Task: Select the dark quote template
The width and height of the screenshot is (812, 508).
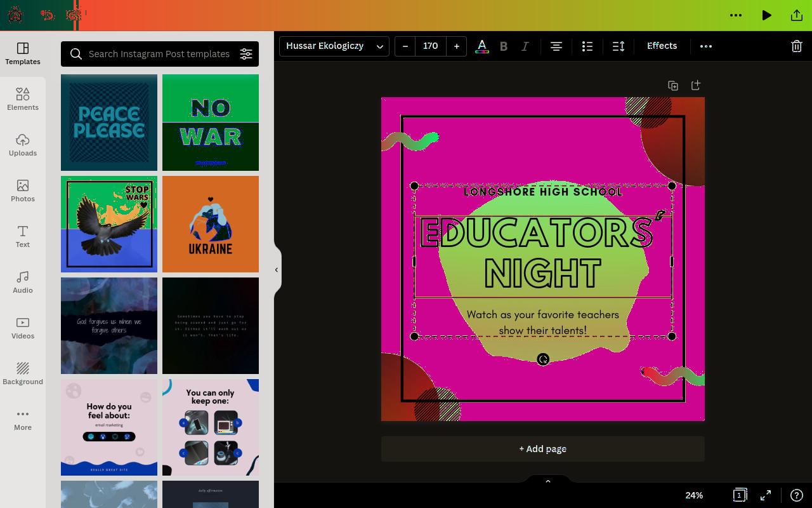Action: (x=211, y=326)
